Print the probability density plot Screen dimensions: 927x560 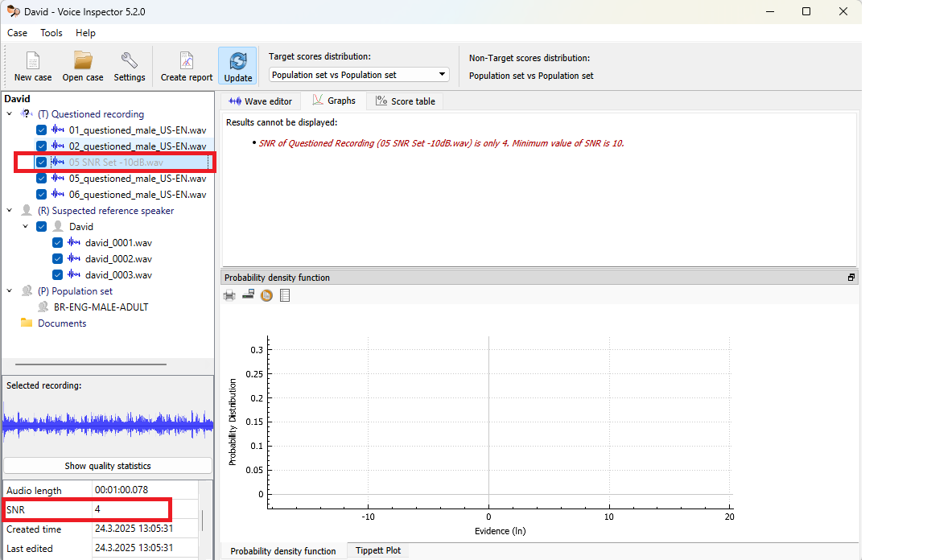click(x=229, y=295)
